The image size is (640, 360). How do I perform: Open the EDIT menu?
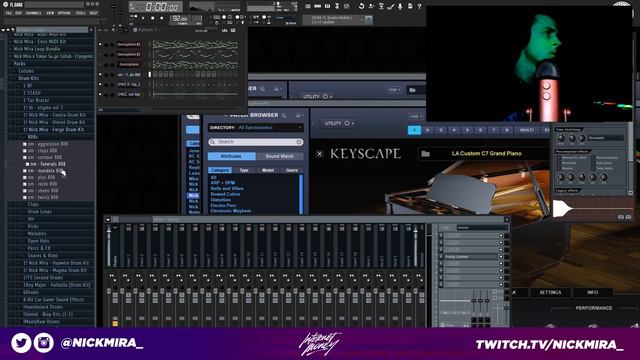point(18,13)
